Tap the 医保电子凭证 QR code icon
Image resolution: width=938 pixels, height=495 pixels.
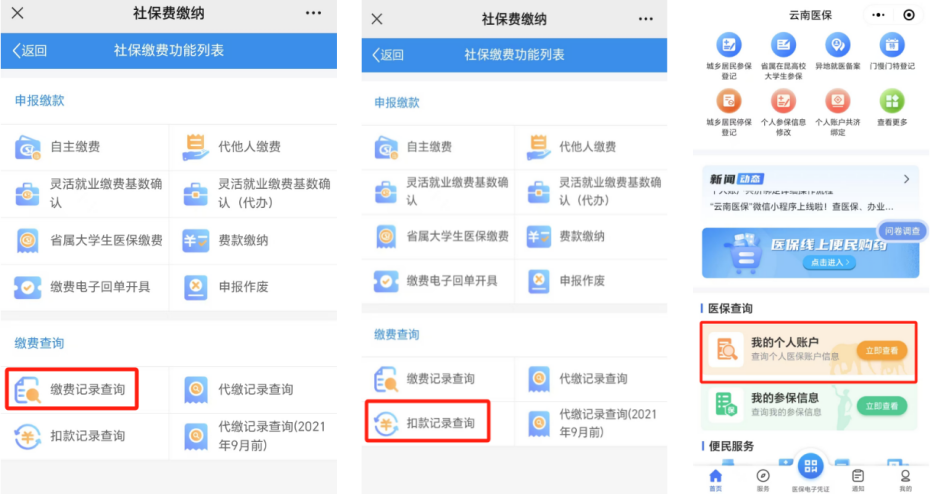pyautogui.click(x=810, y=467)
